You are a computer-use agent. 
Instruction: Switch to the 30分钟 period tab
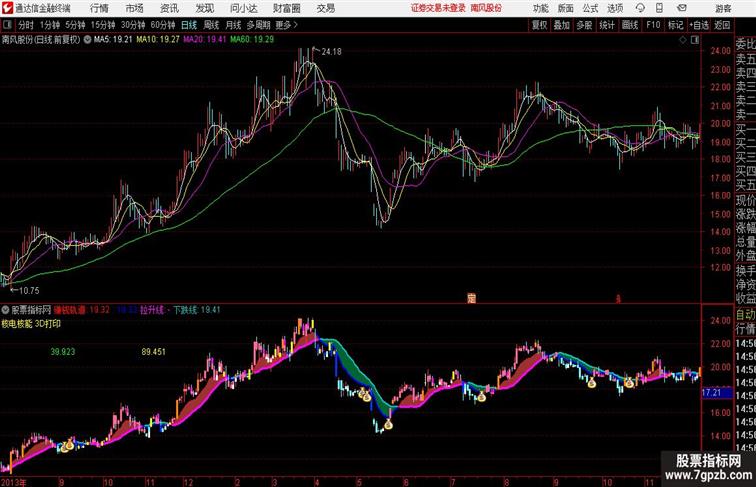[133, 25]
